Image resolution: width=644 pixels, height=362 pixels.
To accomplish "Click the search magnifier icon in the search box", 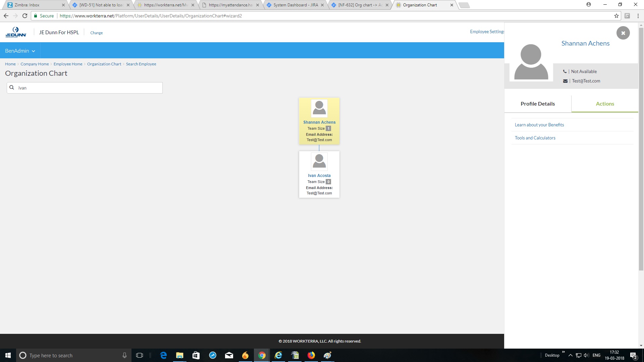I will [x=12, y=87].
